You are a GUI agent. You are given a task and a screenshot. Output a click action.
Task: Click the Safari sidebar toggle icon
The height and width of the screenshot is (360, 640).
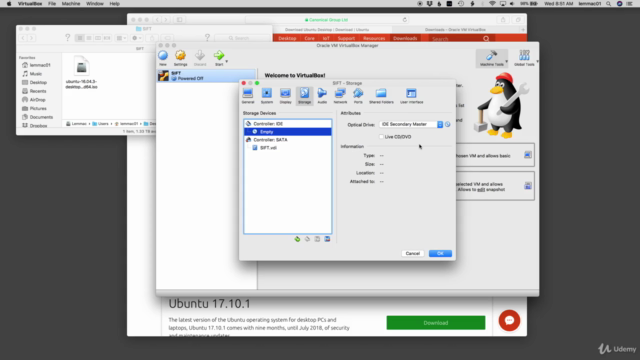point(179,20)
